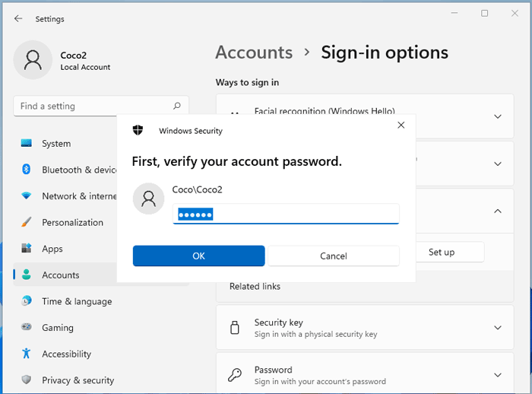
Task: Click the search magnifier in Find a setting
Action: click(177, 106)
